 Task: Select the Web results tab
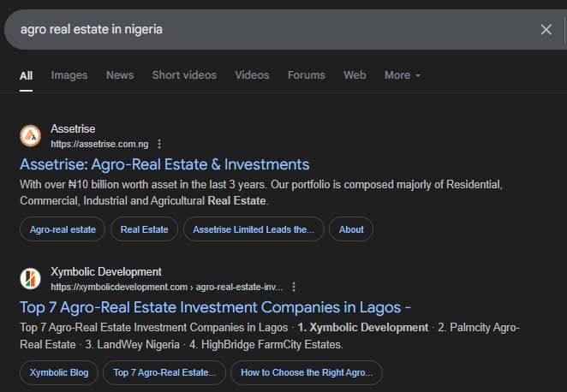click(x=355, y=75)
